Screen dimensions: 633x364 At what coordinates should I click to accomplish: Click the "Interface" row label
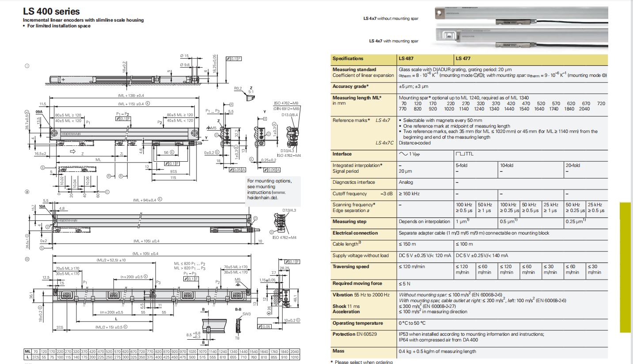pyautogui.click(x=342, y=154)
